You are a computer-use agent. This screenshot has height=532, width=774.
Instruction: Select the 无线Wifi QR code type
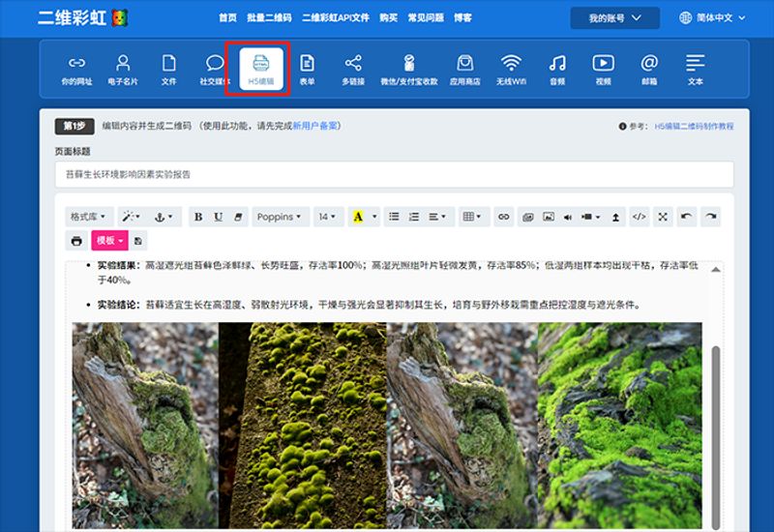click(x=510, y=69)
